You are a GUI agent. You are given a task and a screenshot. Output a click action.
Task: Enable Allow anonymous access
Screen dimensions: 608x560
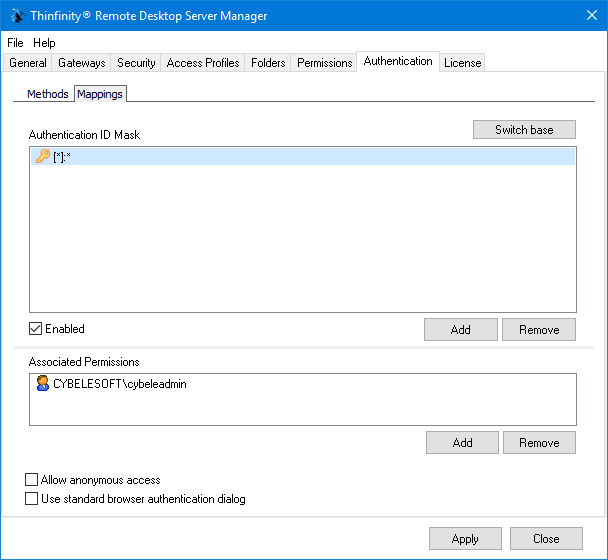click(x=31, y=480)
